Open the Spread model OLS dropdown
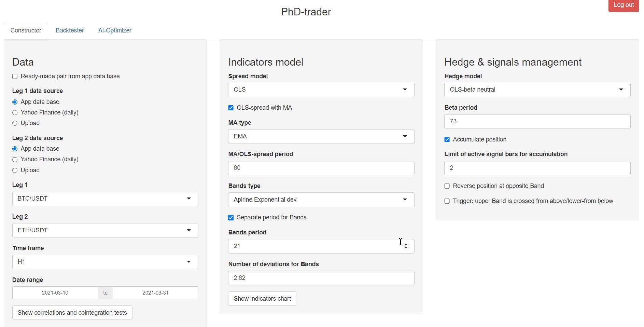 [x=321, y=90]
